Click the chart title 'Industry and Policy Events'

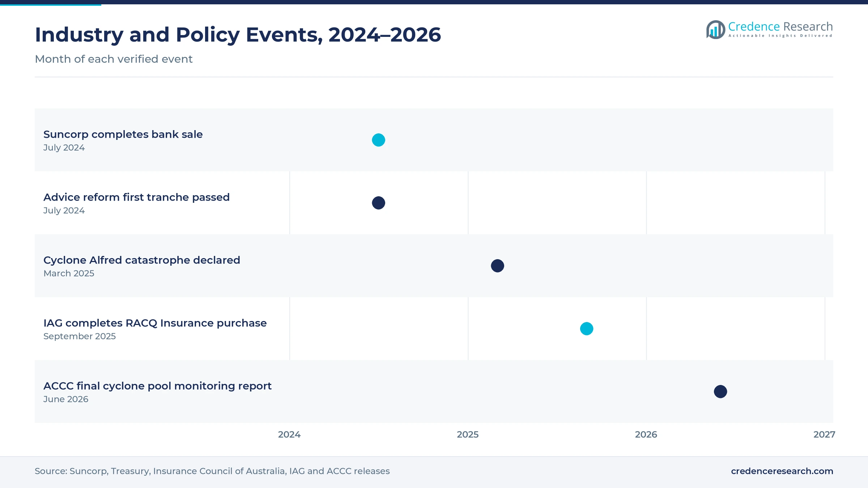(238, 35)
